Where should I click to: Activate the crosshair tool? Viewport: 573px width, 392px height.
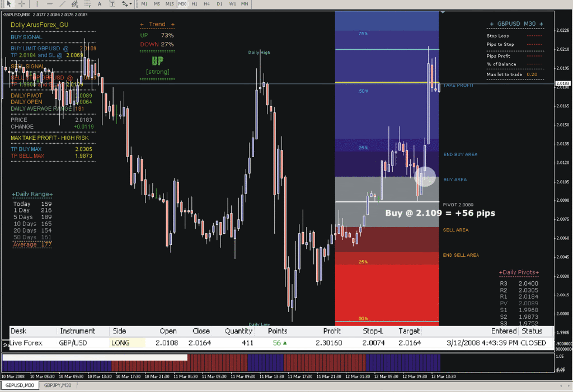tap(21, 4)
